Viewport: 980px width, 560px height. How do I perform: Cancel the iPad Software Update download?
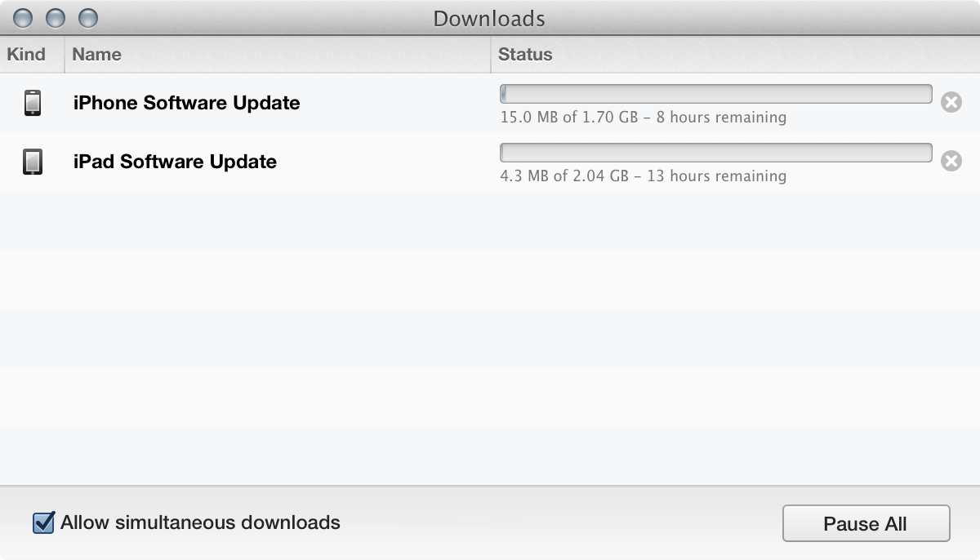tap(951, 162)
